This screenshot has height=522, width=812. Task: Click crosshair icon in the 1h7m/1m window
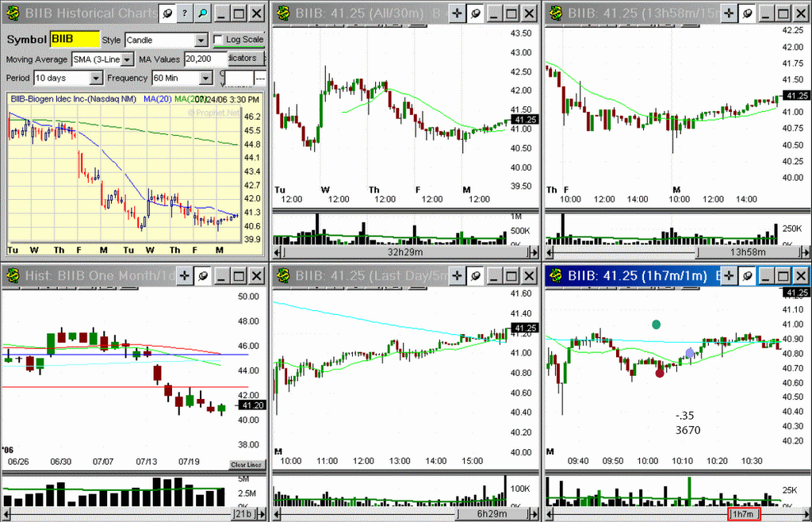click(x=730, y=276)
